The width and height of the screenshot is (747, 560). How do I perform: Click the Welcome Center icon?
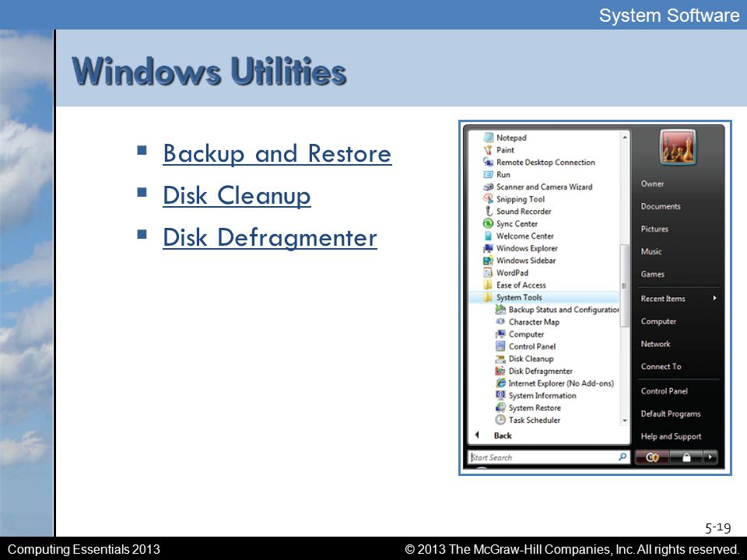(488, 236)
